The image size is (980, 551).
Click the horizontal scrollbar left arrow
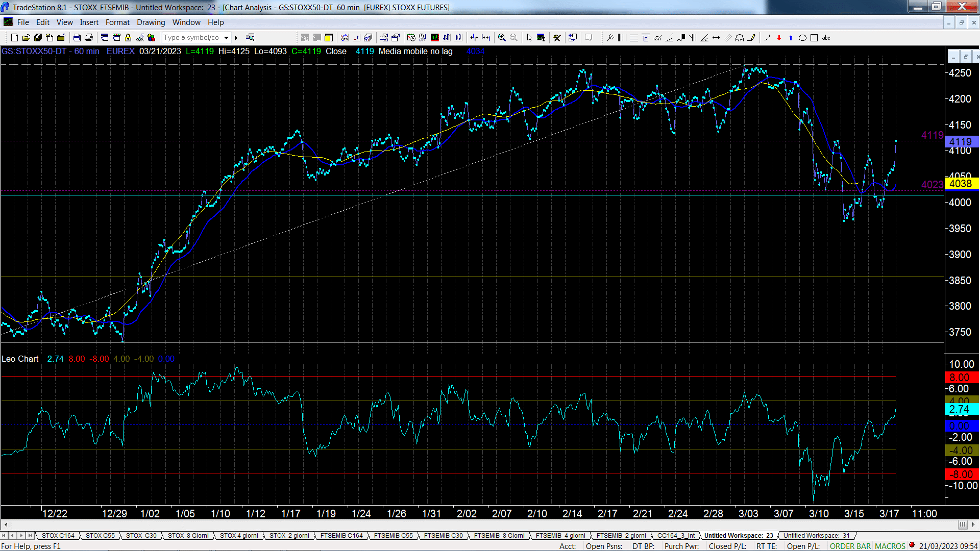tap(5, 524)
